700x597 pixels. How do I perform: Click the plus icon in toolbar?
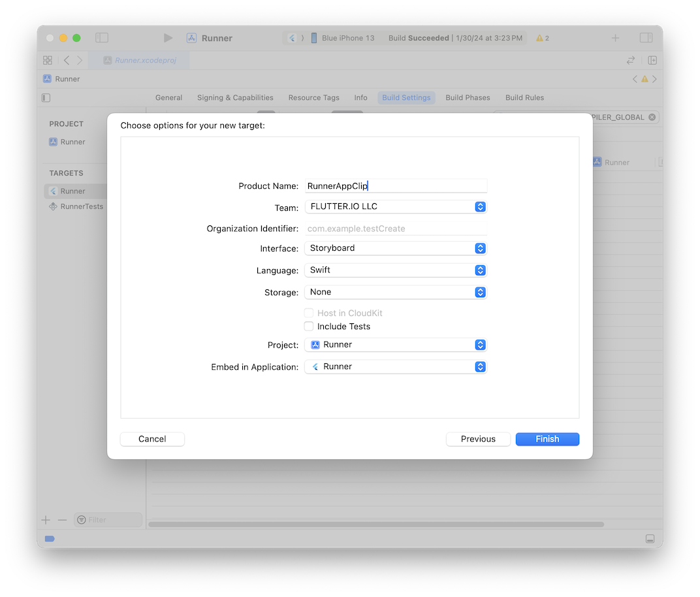615,38
